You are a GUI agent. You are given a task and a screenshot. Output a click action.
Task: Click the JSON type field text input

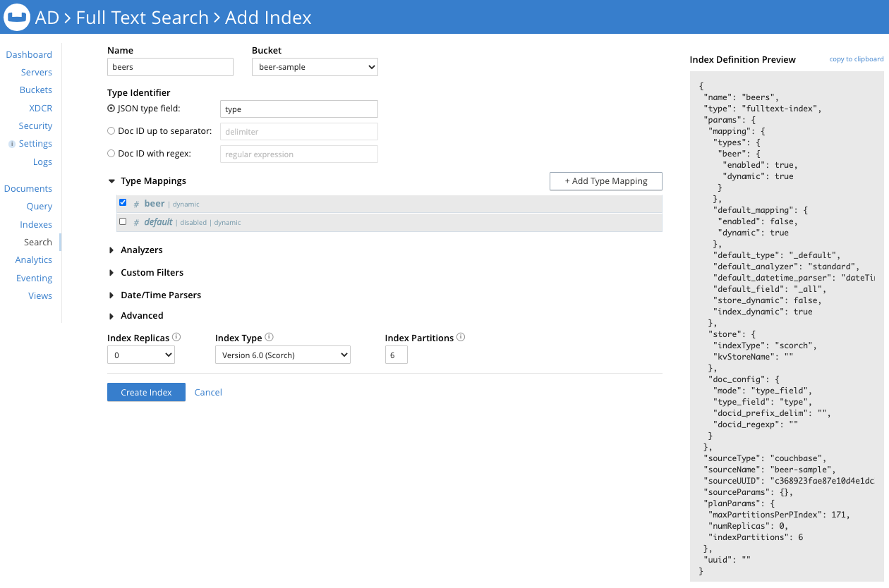pyautogui.click(x=299, y=109)
